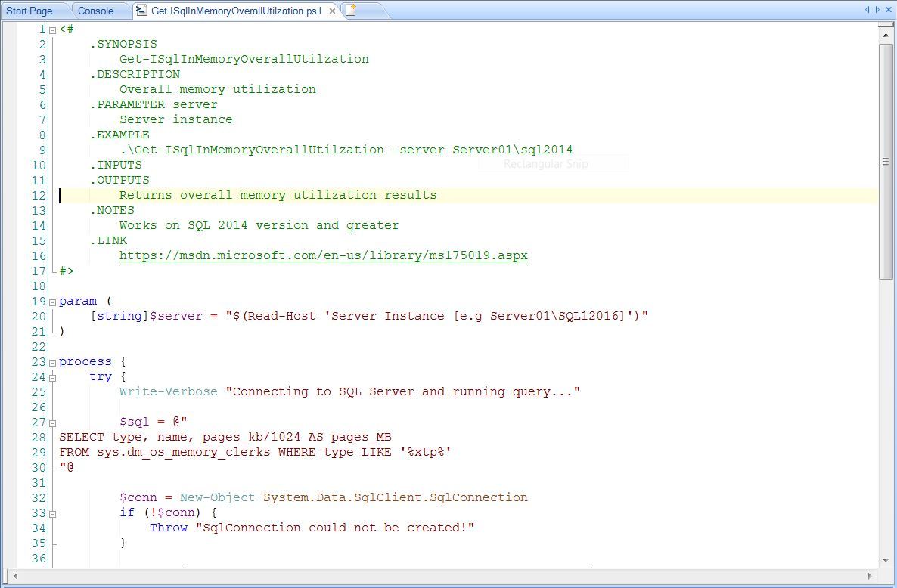Collapse the process block

tap(51, 361)
